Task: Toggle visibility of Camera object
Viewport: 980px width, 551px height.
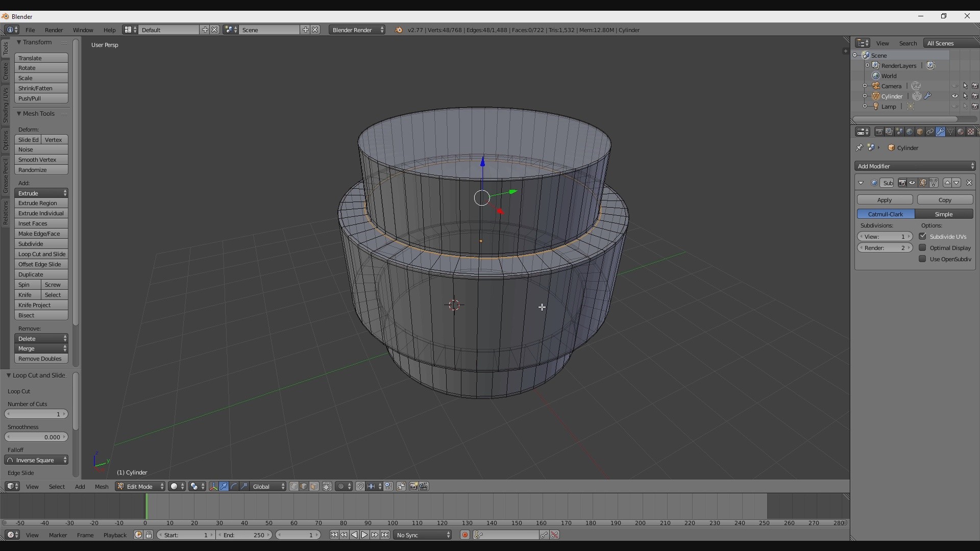Action: 954,85
